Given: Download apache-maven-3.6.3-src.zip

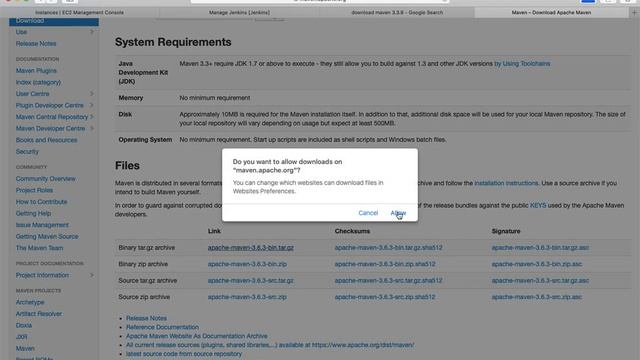Looking at the screenshot, I should [x=247, y=297].
